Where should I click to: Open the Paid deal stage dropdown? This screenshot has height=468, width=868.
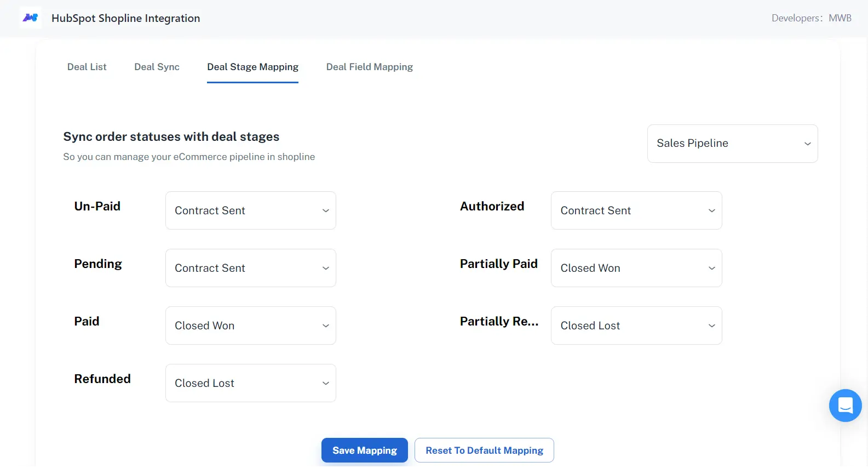point(250,326)
